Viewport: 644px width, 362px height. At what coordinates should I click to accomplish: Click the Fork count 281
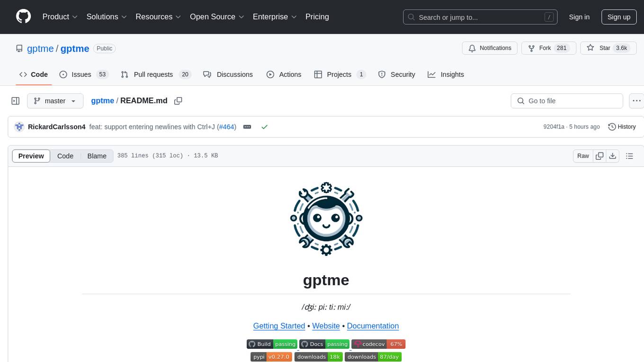point(562,48)
